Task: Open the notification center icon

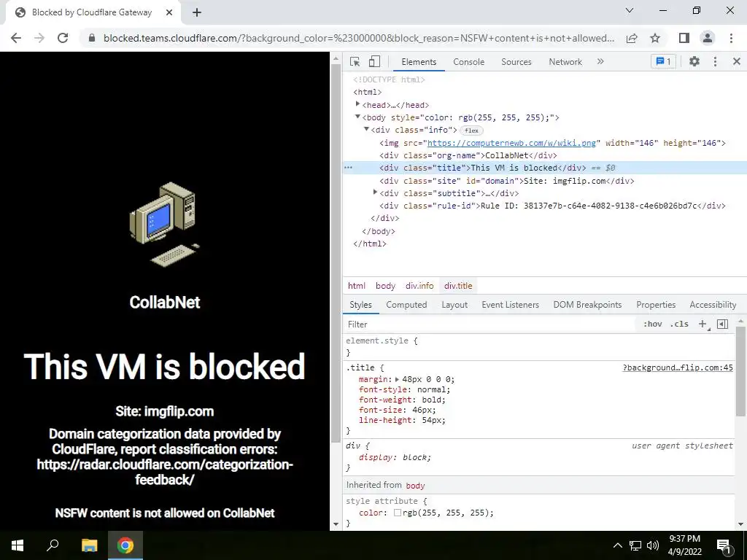Action: click(724, 545)
